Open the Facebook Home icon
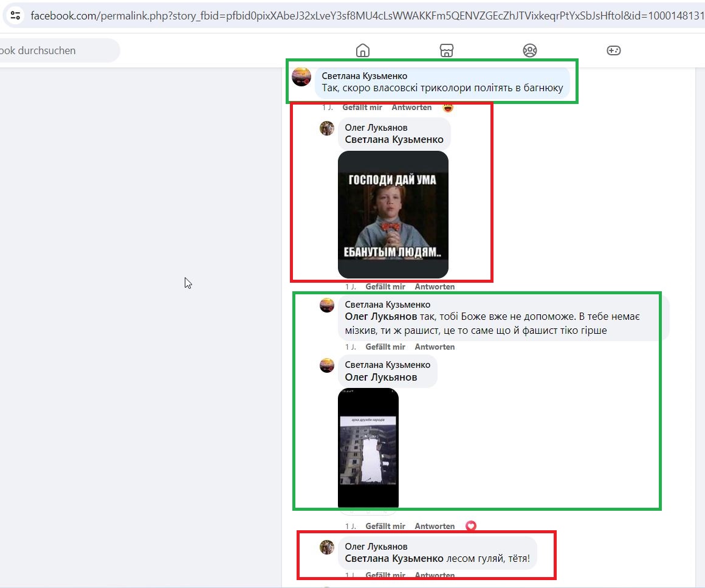This screenshot has height=588, width=705. point(363,50)
